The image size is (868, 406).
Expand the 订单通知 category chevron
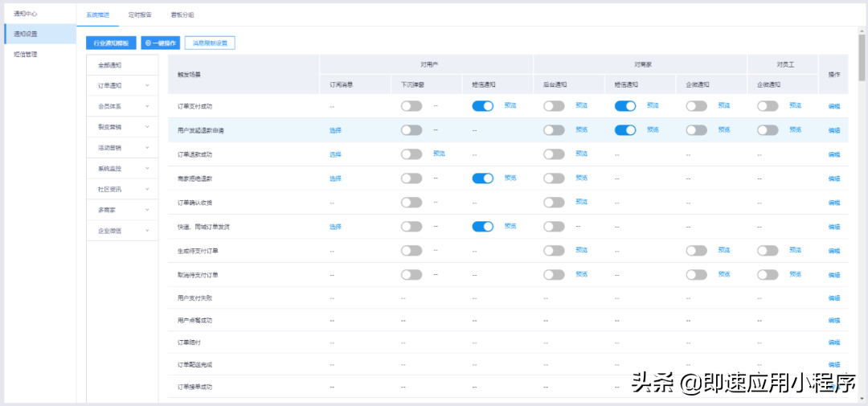[x=147, y=85]
